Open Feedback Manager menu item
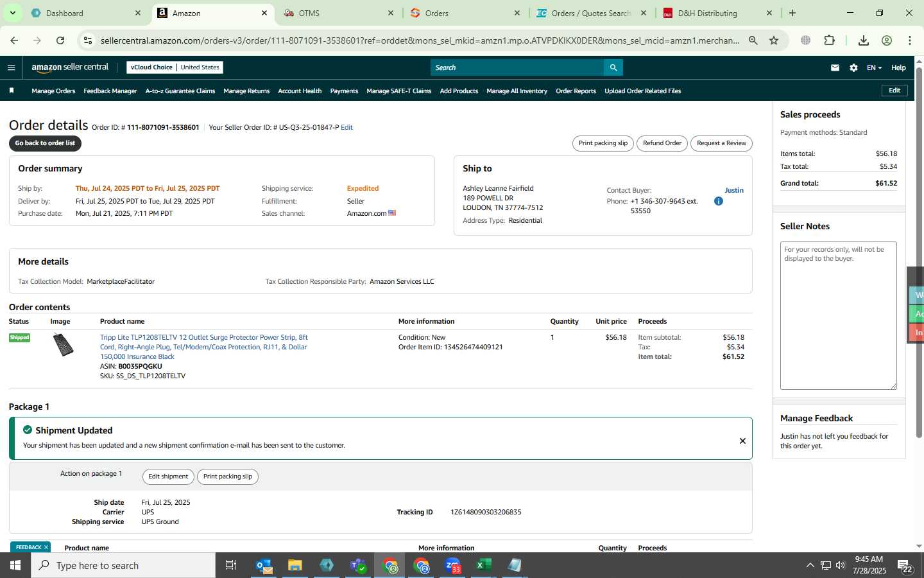Image resolution: width=924 pixels, height=578 pixels. coord(110,91)
